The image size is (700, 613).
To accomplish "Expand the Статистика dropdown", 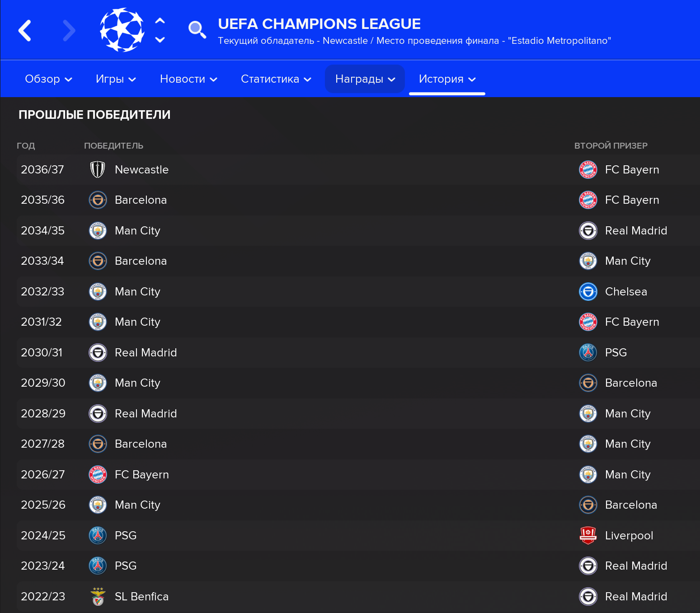I will point(276,79).
